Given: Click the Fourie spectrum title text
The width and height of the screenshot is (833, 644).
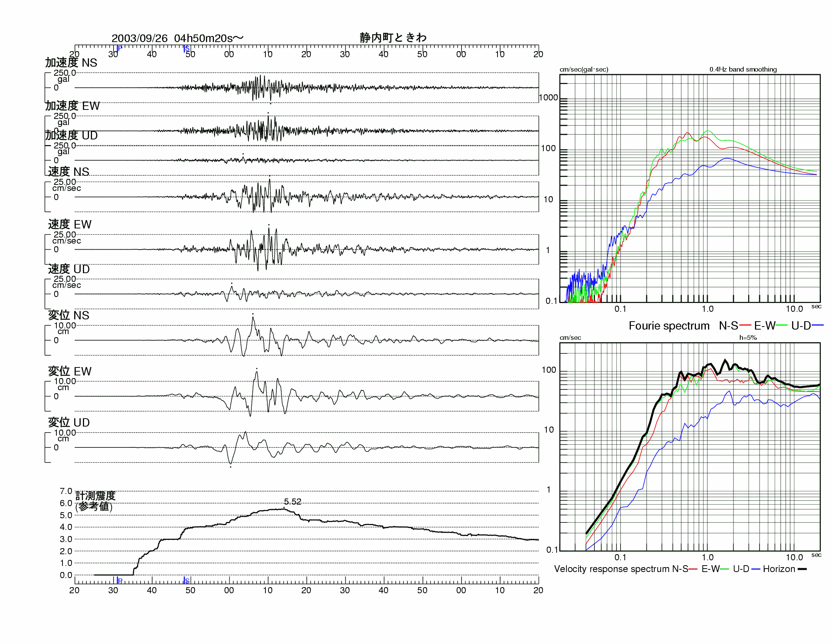Looking at the screenshot, I should [x=669, y=326].
